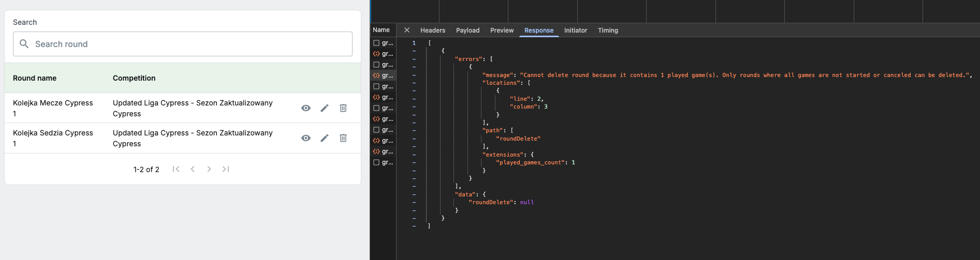This screenshot has height=260, width=980.
Task: Open the Headers tab in DevTools
Action: 433,30
